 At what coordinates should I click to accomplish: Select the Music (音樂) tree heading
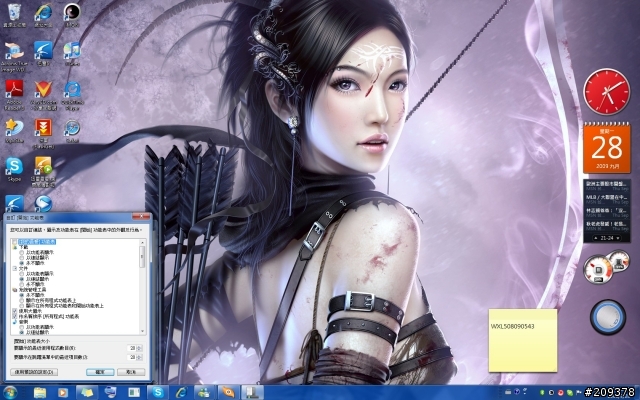(x=24, y=322)
